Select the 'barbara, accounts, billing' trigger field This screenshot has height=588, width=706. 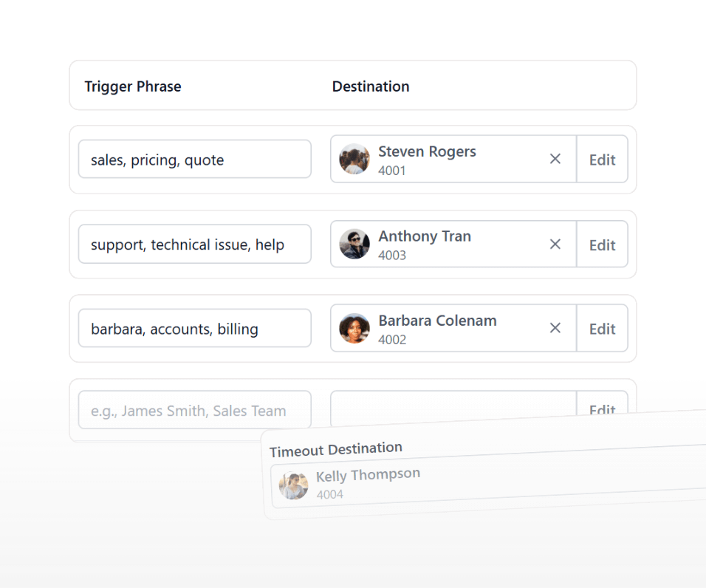click(194, 328)
